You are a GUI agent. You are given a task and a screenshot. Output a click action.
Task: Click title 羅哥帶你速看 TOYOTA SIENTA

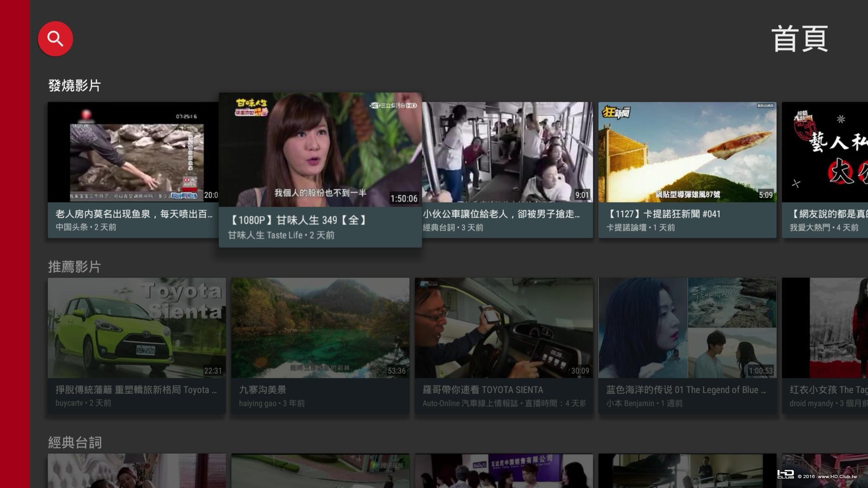483,389
